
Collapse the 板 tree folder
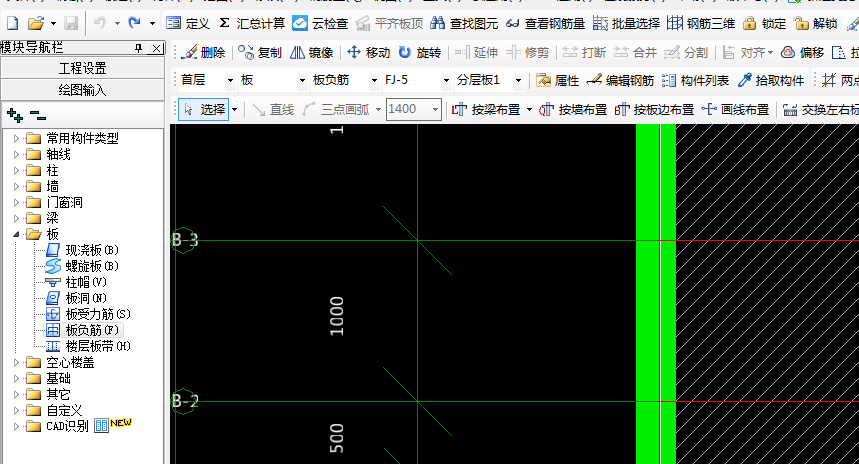(x=16, y=234)
